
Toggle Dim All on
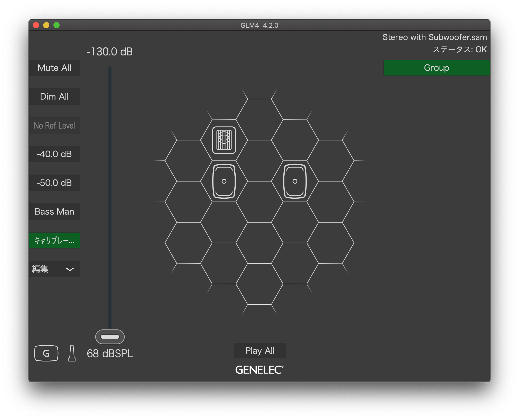pos(55,97)
